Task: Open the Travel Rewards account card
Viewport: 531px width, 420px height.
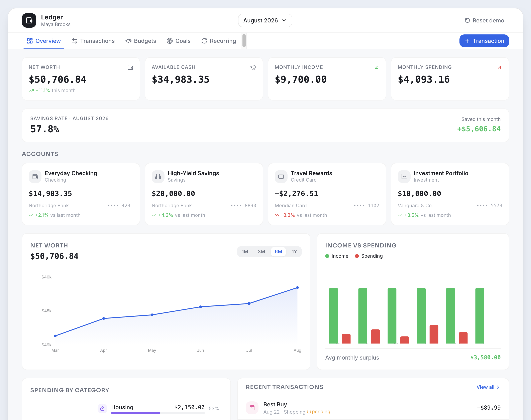Action: [327, 194]
